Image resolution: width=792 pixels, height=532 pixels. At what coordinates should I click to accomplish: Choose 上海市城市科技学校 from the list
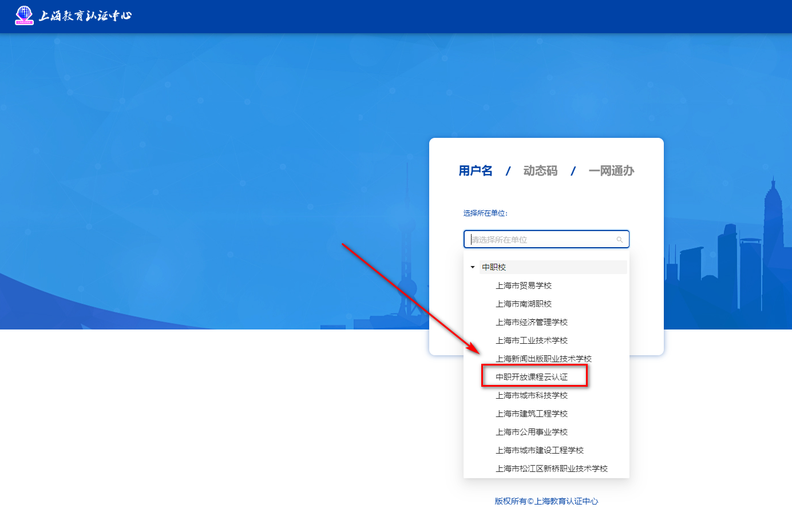click(532, 395)
